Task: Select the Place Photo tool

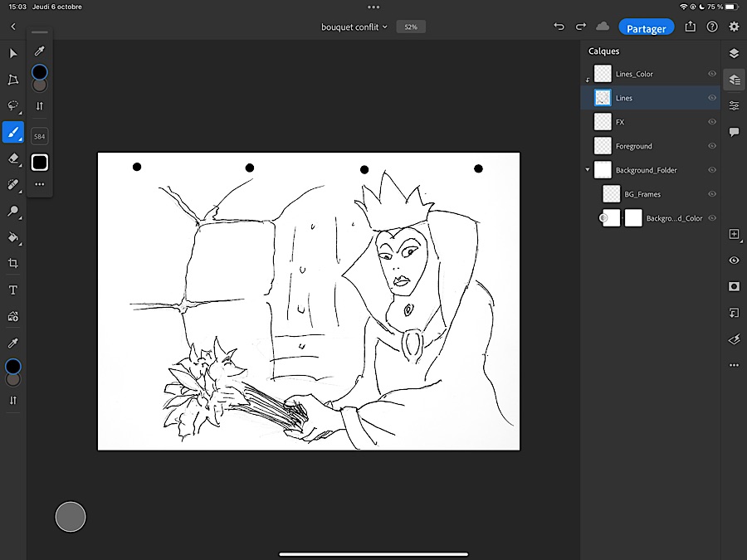Action: point(13,316)
